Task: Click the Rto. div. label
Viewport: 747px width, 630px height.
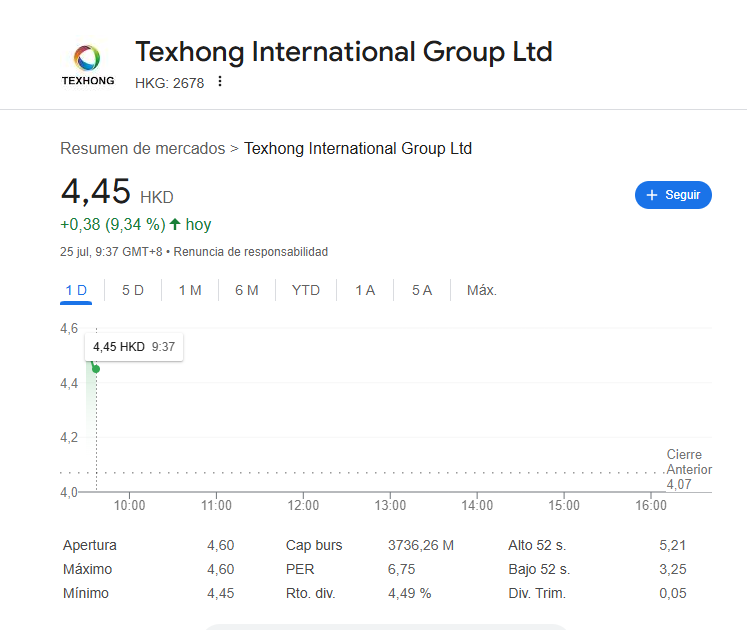Action: pos(311,593)
